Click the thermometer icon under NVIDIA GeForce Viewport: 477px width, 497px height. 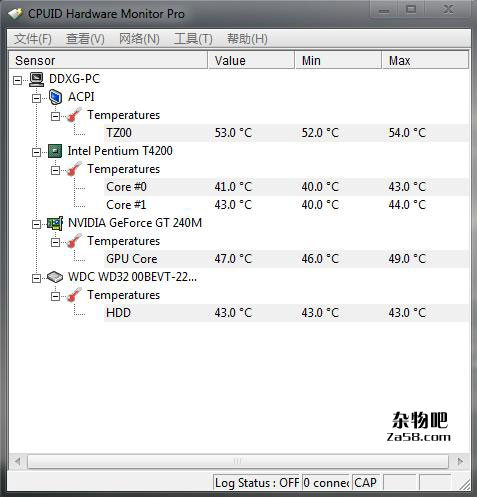(74, 241)
